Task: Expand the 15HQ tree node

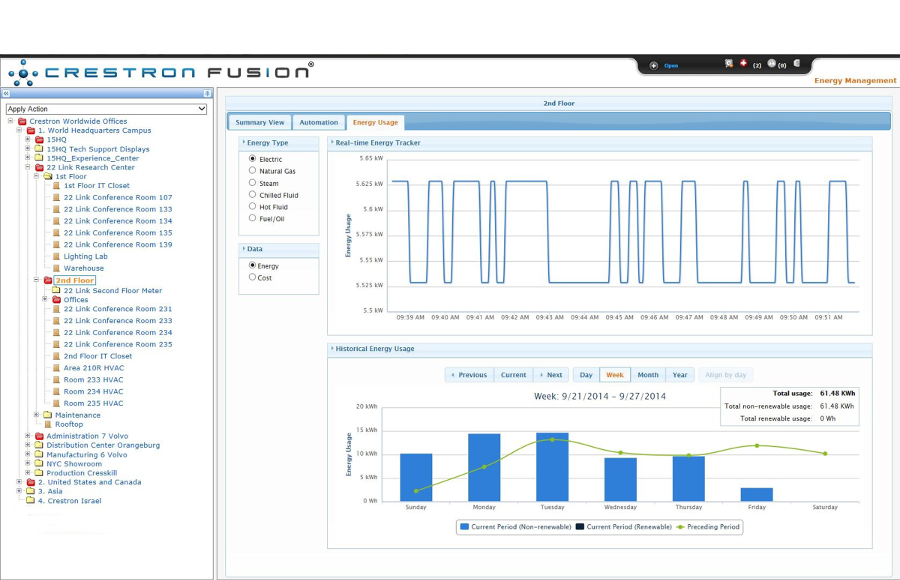Action: pos(28,140)
